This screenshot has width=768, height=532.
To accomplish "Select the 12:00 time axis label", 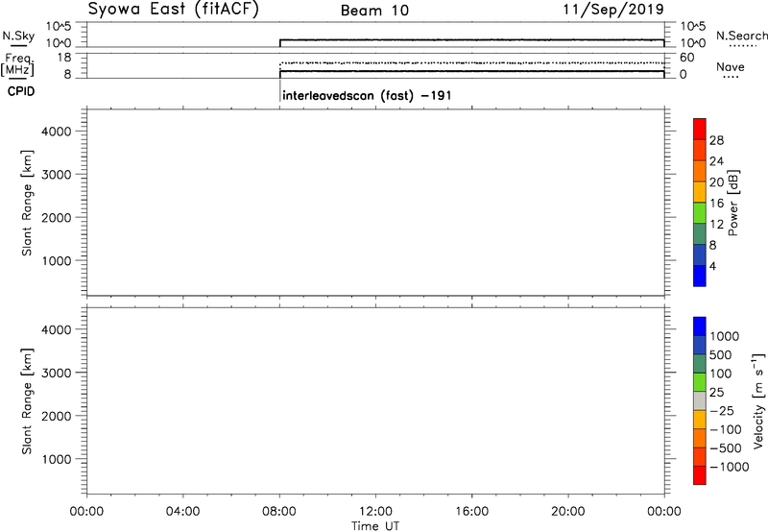I will click(x=375, y=510).
